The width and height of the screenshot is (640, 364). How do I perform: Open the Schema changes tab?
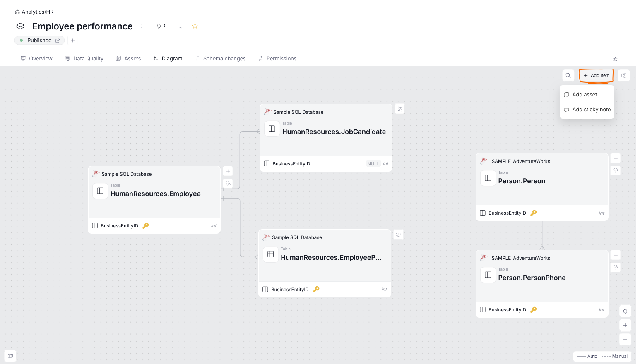tap(220, 59)
